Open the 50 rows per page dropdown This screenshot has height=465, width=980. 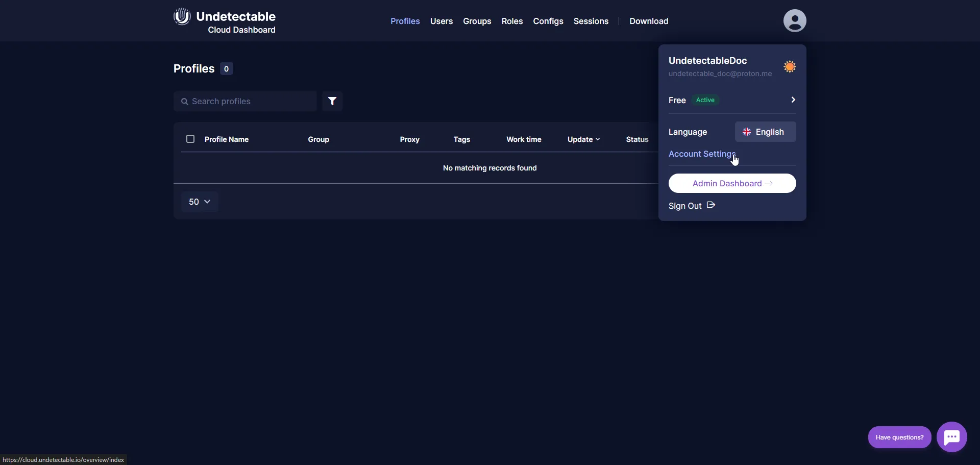click(200, 202)
